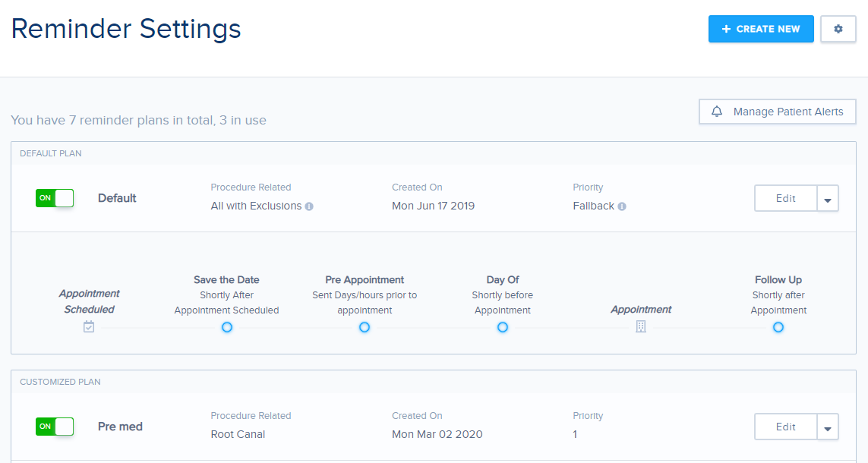Click the Create New button
The width and height of the screenshot is (868, 463).
761,29
